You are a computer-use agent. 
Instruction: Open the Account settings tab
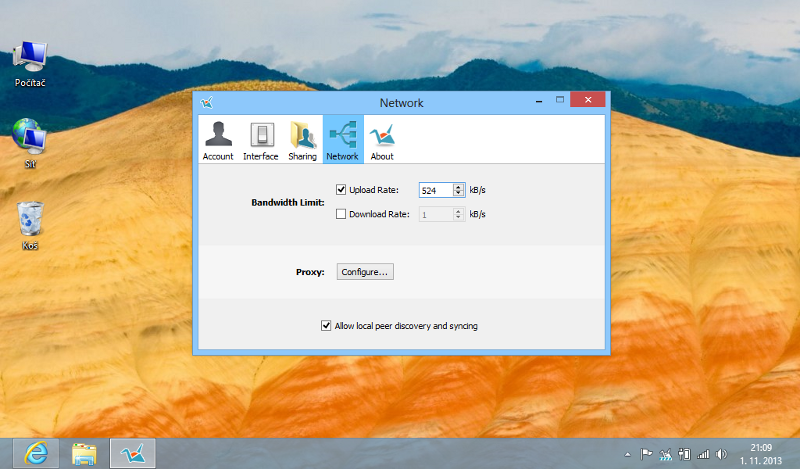click(218, 140)
